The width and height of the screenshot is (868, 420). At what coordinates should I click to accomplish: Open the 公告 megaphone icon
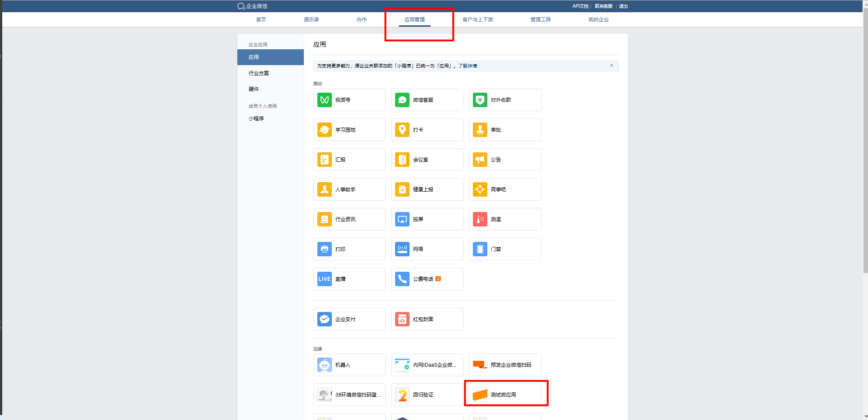coord(480,160)
